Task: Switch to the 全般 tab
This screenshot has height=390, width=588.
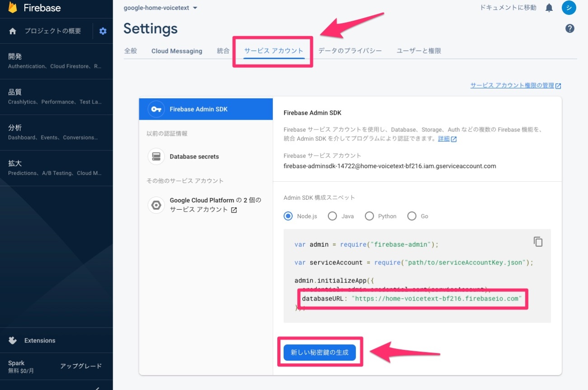Action: click(x=130, y=51)
